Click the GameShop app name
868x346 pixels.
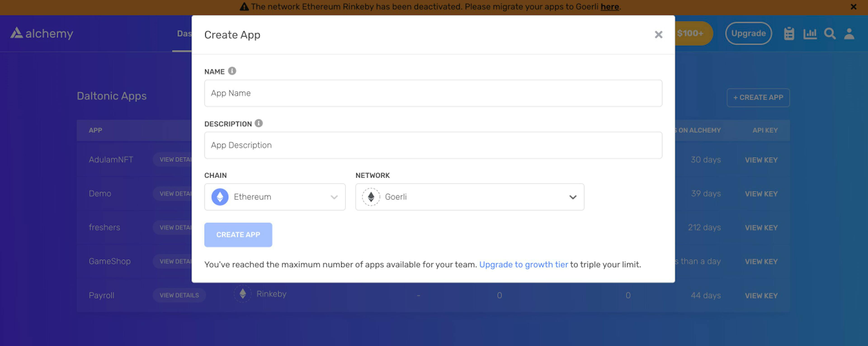109,261
